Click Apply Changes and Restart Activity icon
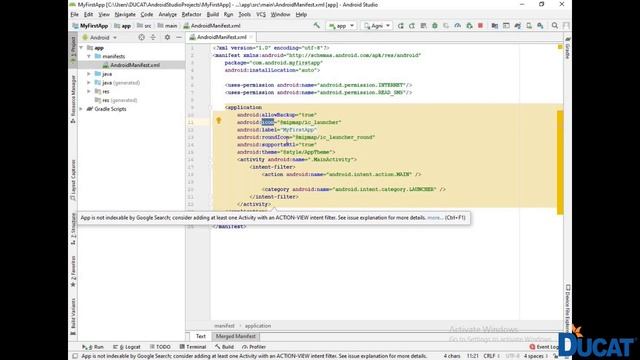Screen dimensions: 640x360 click(412, 26)
